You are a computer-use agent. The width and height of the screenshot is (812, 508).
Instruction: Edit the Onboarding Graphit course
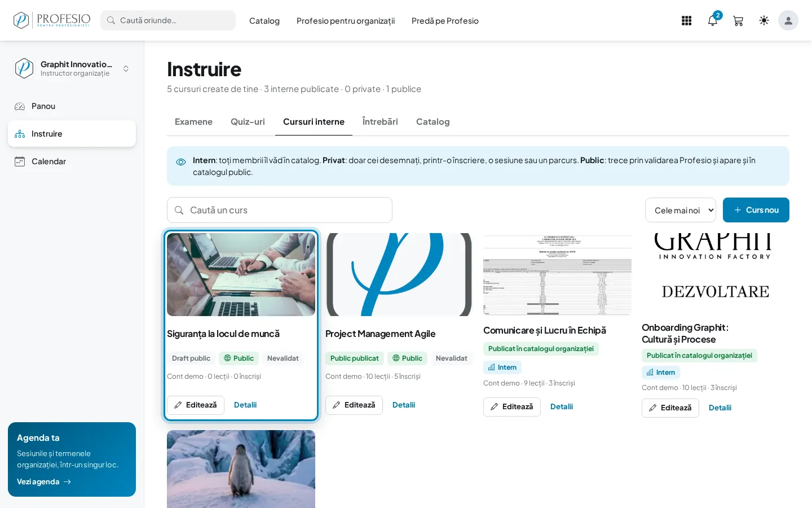point(670,408)
